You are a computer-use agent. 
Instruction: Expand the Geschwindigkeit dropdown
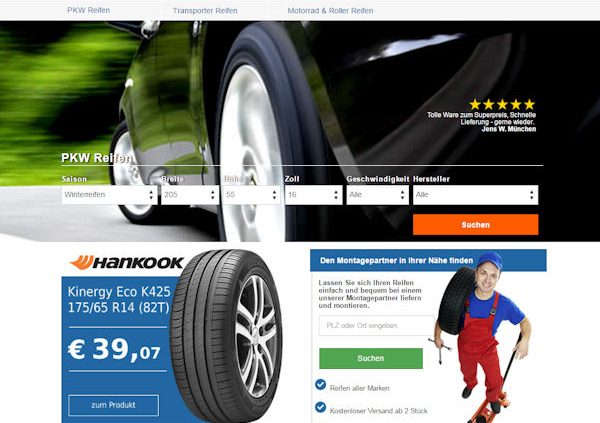(377, 195)
